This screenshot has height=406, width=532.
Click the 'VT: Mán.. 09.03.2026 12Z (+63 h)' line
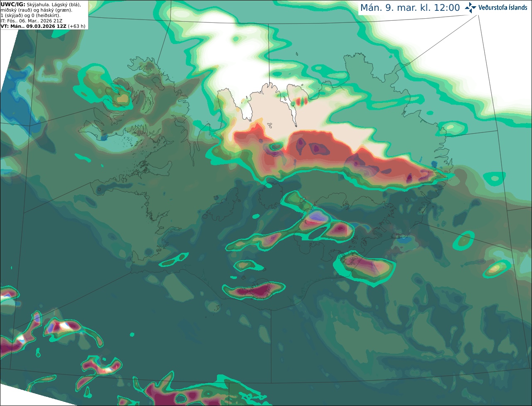pyautogui.click(x=43, y=26)
